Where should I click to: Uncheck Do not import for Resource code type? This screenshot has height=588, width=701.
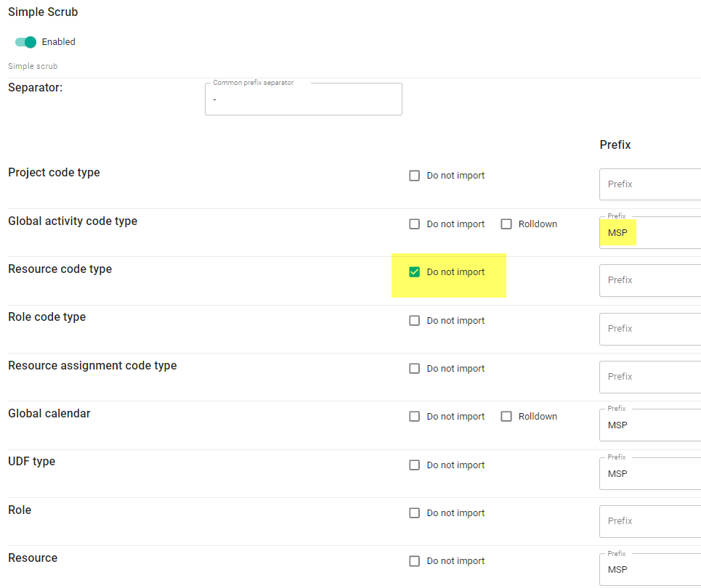pos(415,272)
